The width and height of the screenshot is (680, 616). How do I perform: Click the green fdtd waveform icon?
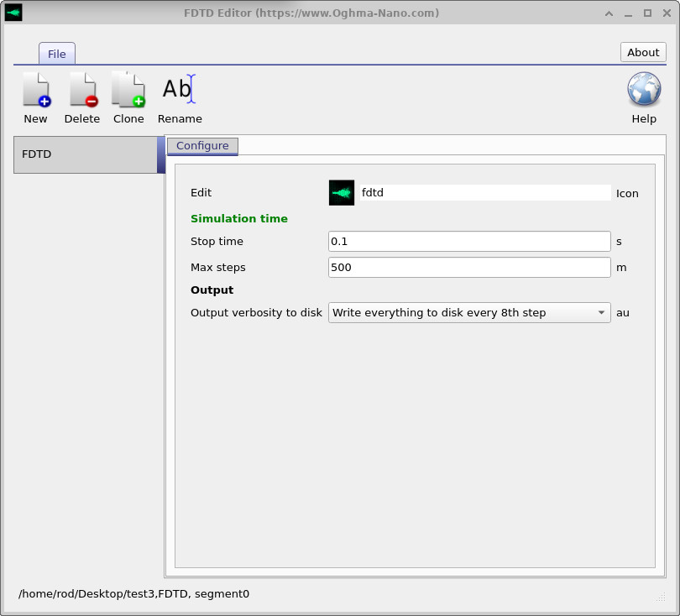coord(341,192)
